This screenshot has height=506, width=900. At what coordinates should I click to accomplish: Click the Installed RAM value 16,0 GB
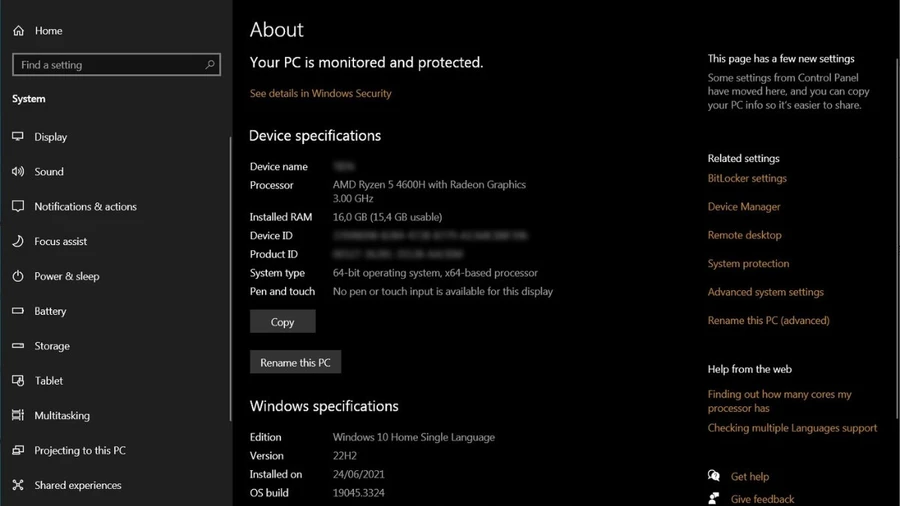click(x=387, y=217)
